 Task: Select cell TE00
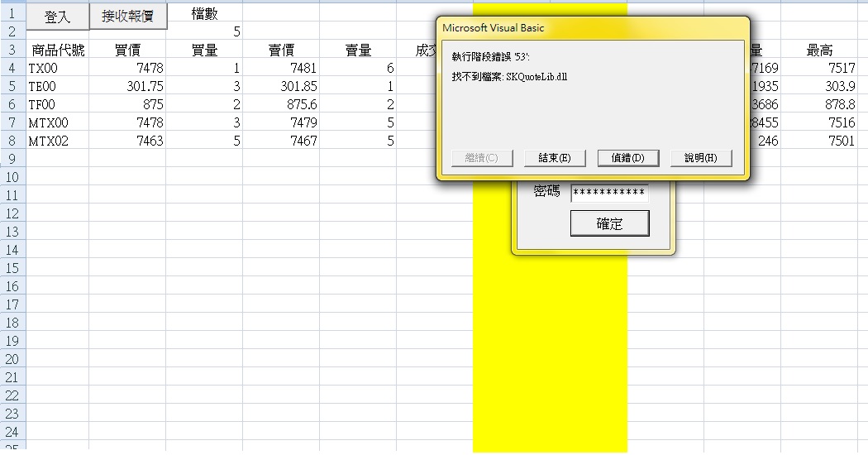tap(58, 87)
